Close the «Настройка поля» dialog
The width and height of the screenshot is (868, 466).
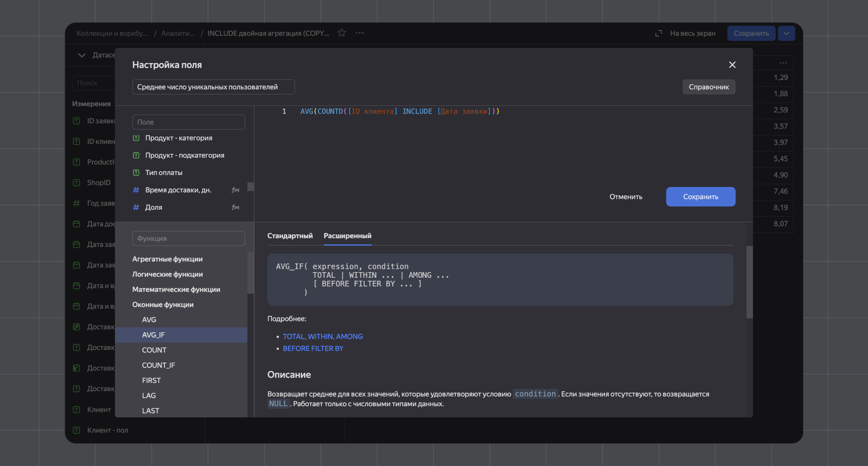pyautogui.click(x=732, y=65)
